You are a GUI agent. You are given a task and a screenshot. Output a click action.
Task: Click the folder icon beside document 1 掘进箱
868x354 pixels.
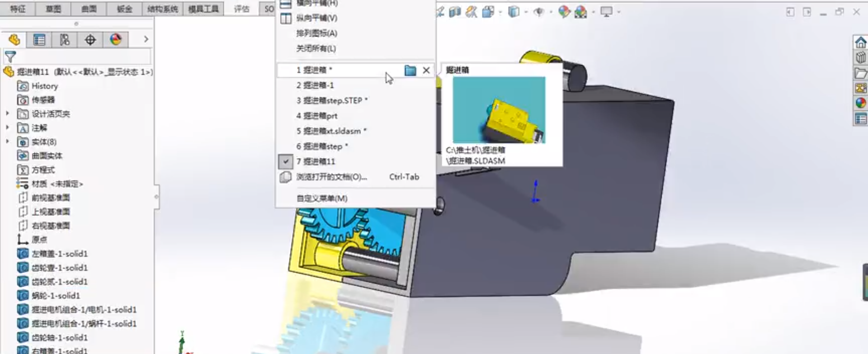(410, 70)
